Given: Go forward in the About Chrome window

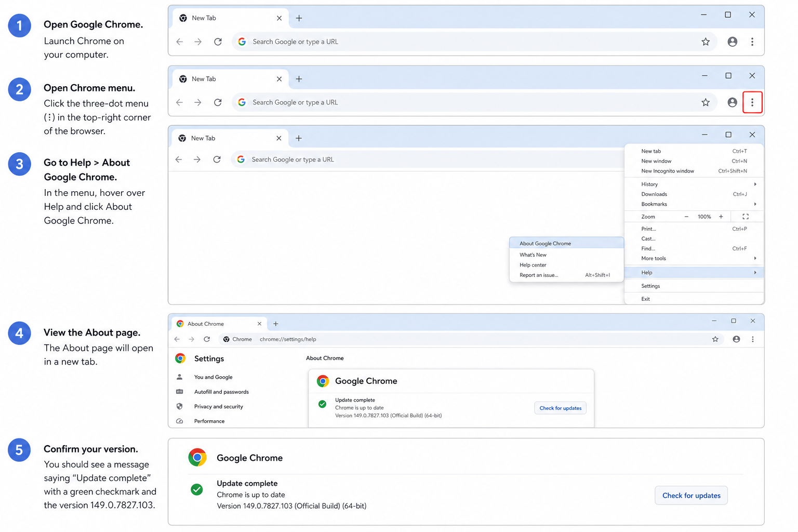Looking at the screenshot, I should 192,339.
